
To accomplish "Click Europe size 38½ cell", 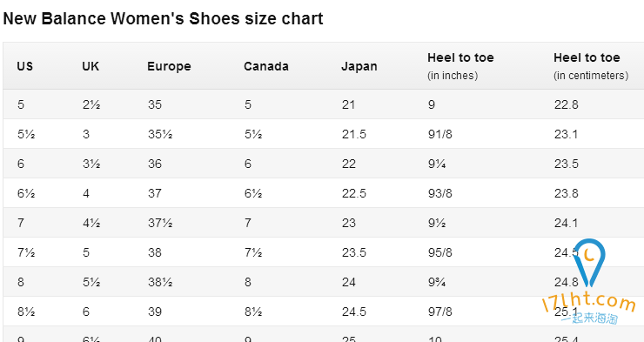I will (160, 282).
